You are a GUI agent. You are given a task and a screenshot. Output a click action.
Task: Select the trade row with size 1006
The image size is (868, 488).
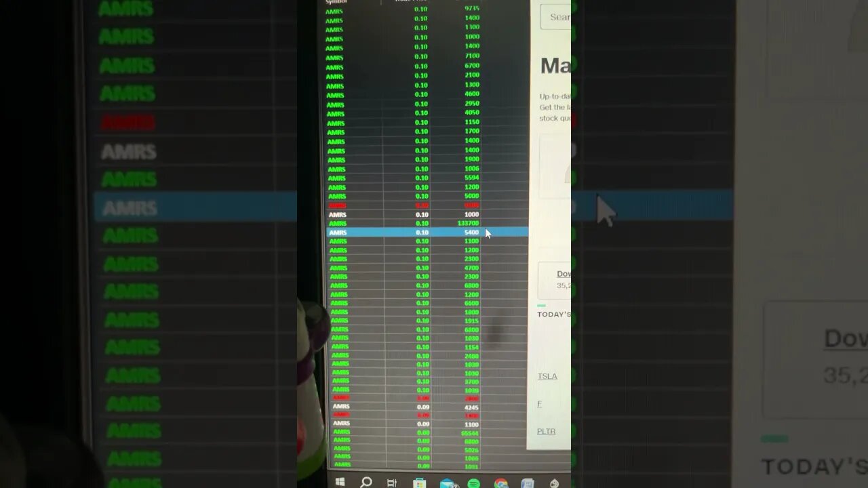coord(427,169)
